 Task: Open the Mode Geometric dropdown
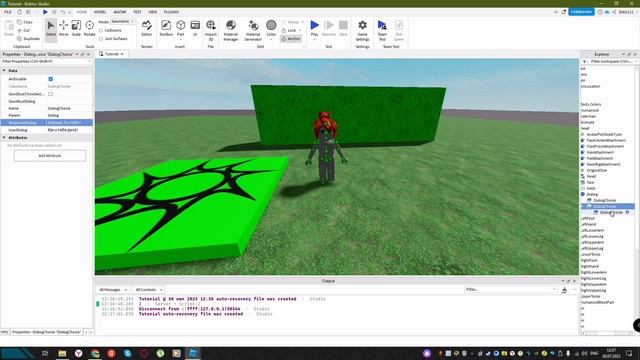(x=122, y=22)
